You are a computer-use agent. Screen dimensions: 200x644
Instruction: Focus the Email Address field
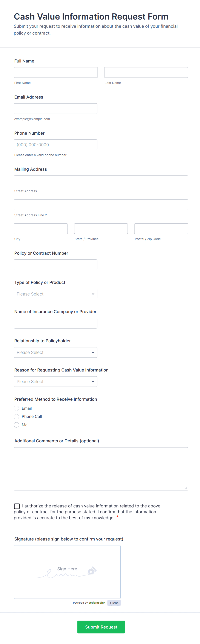55,108
